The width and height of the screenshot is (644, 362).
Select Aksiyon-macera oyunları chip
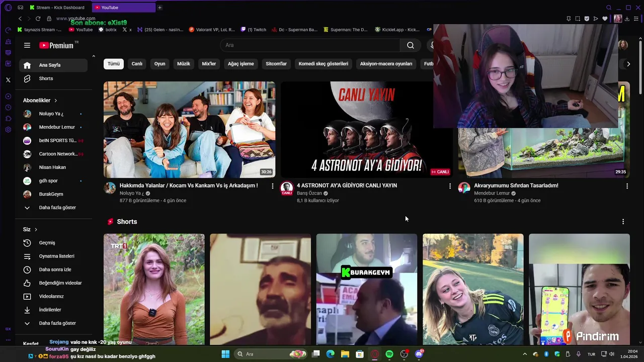386,64
